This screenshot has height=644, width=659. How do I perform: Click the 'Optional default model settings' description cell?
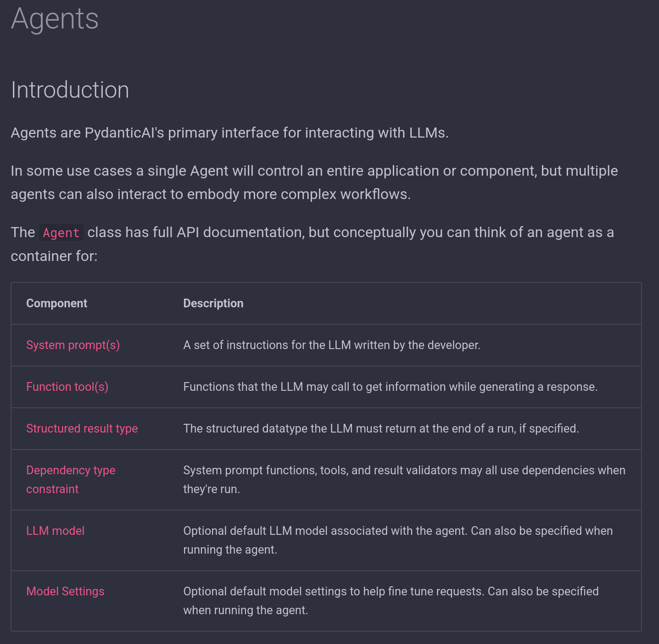(x=391, y=600)
